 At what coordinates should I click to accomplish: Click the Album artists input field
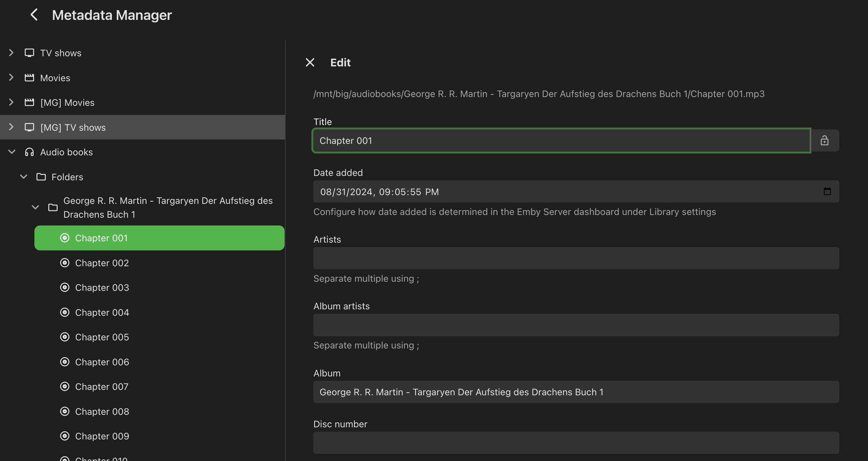pos(576,325)
